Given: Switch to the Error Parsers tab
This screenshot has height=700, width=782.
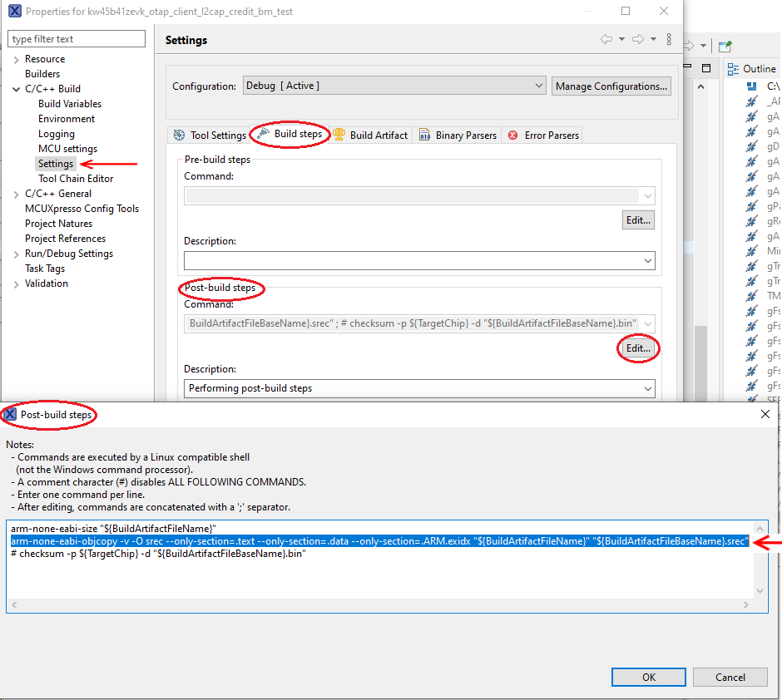Looking at the screenshot, I should click(544, 136).
